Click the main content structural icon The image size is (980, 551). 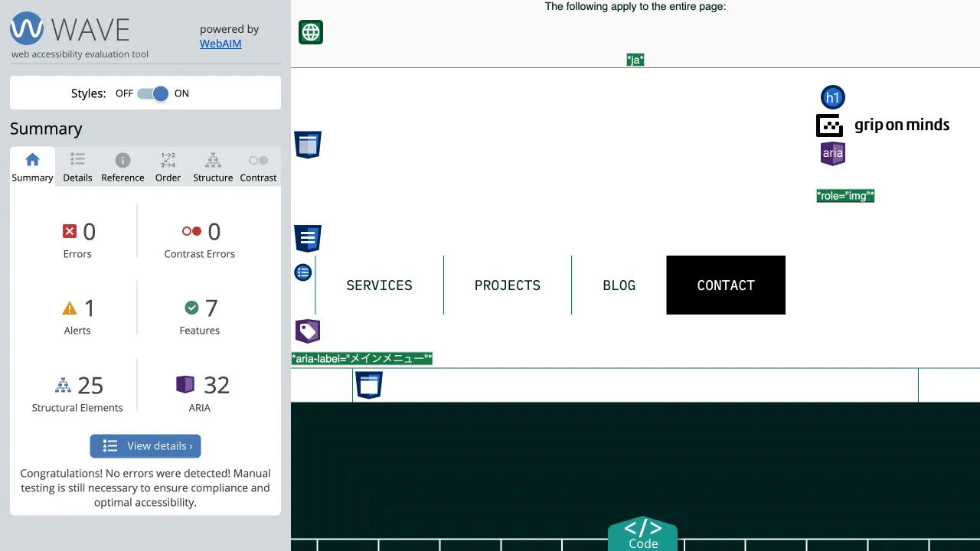pos(369,385)
